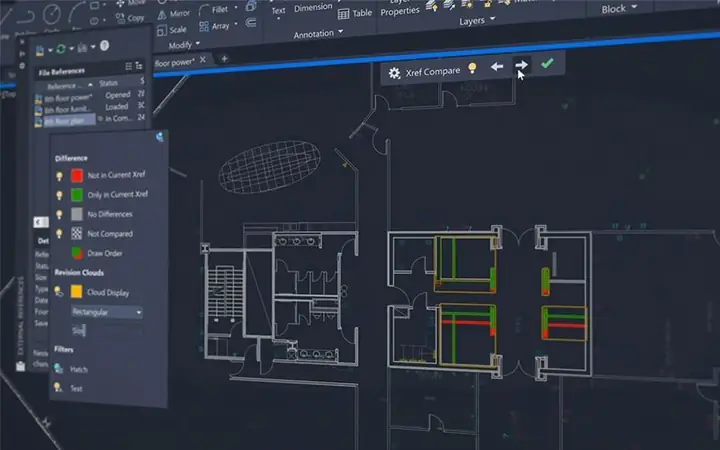The width and height of the screenshot is (720, 450).
Task: Open Fillet dropdown arrow
Action: click(x=236, y=8)
